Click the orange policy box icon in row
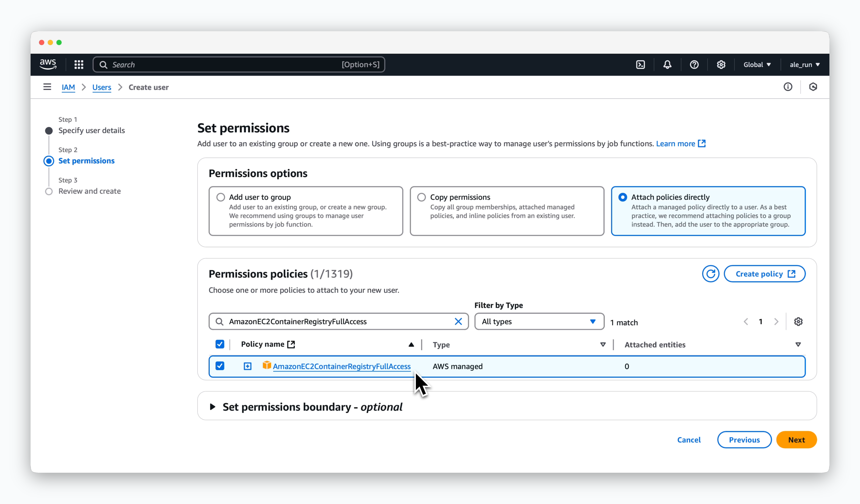Screen dimensions: 860x504 (x=266, y=366)
